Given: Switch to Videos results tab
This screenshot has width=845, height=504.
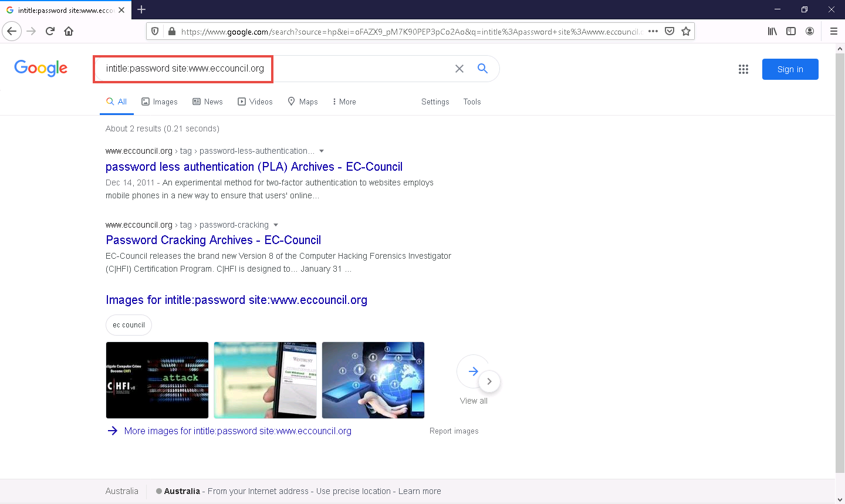Looking at the screenshot, I should [x=255, y=102].
